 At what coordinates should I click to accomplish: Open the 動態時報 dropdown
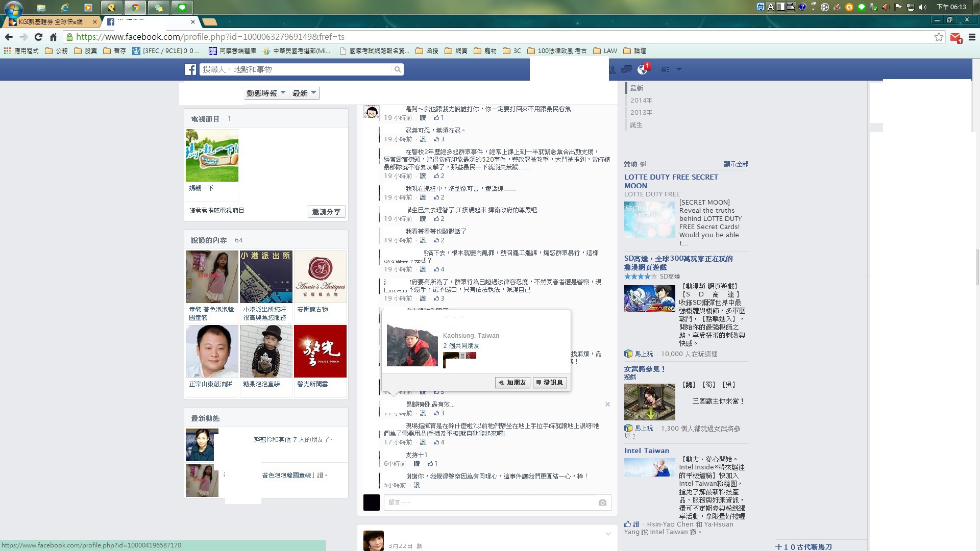pyautogui.click(x=265, y=93)
